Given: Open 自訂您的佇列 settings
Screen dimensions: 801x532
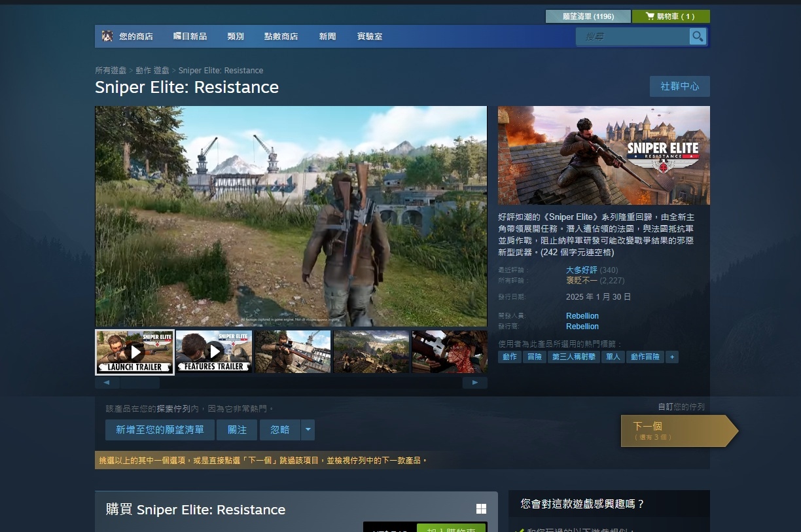Looking at the screenshot, I should tap(681, 407).
